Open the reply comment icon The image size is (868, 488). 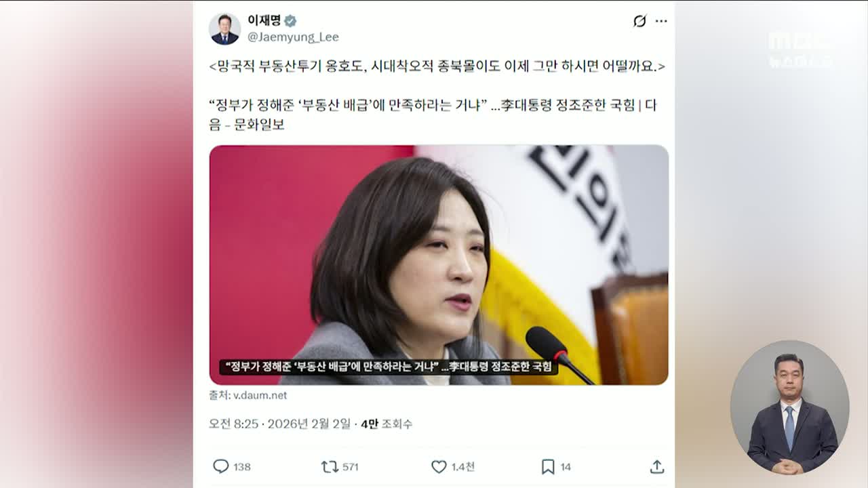coord(221,466)
